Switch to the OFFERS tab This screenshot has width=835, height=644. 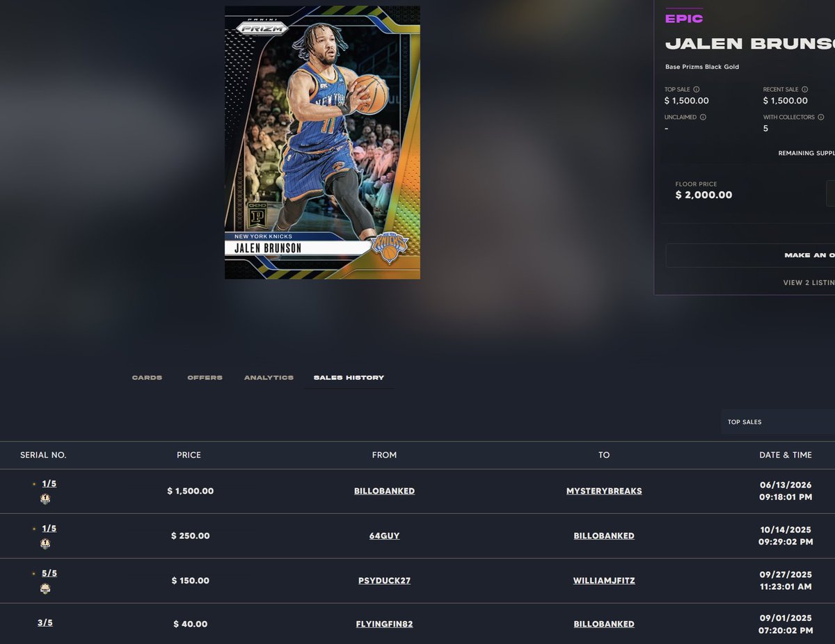205,378
